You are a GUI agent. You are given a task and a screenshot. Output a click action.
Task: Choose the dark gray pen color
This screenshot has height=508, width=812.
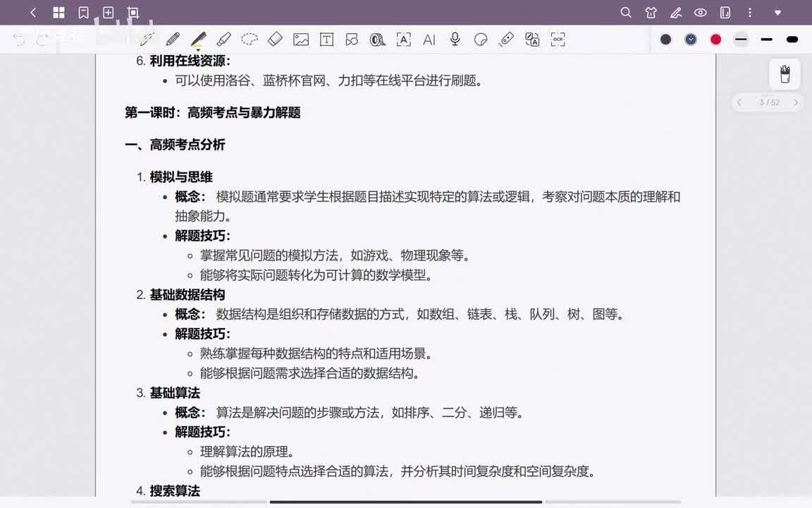(666, 40)
